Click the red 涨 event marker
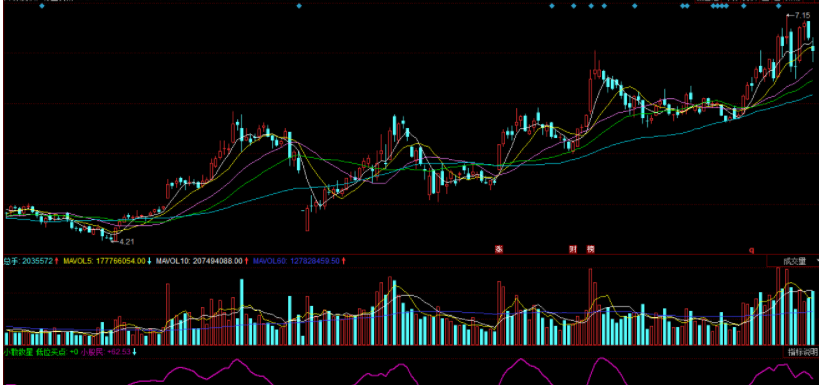 pyautogui.click(x=498, y=250)
